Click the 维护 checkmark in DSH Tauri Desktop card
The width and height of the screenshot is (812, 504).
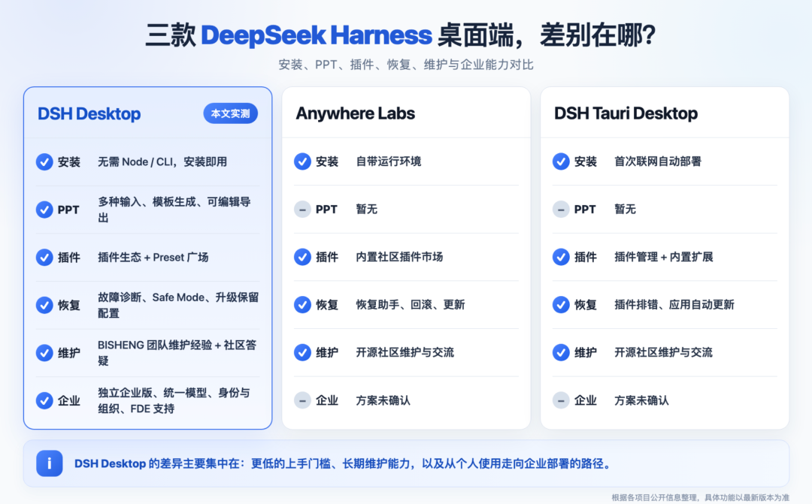click(561, 352)
